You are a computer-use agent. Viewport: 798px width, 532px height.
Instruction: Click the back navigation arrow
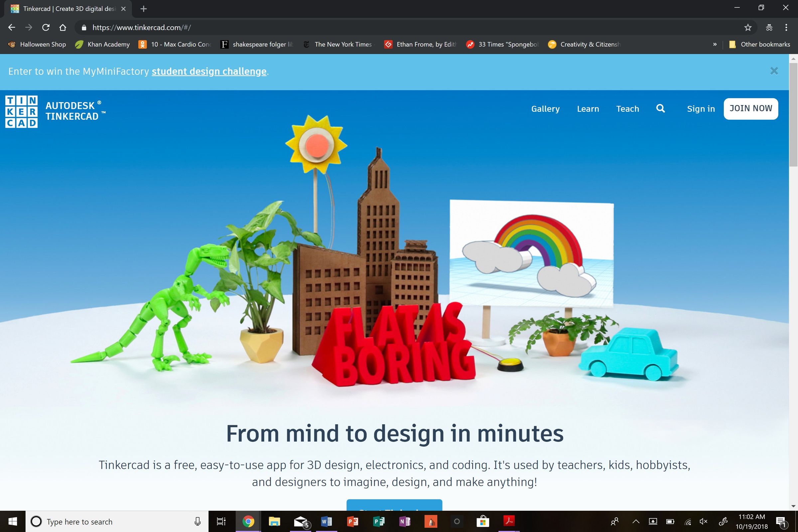[x=12, y=28]
